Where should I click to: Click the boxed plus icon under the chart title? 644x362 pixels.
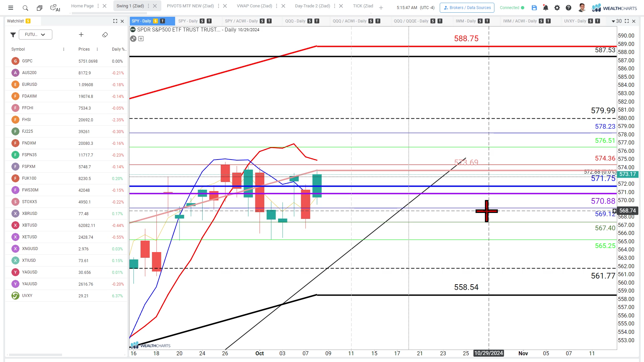coord(141,39)
